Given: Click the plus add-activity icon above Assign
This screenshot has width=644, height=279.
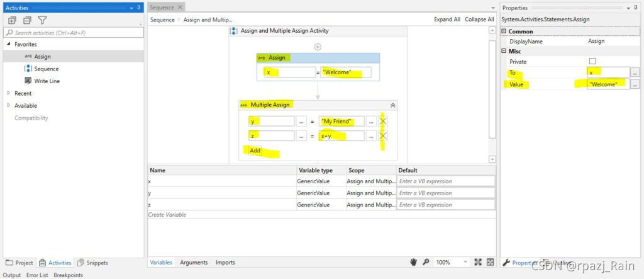Looking at the screenshot, I should (318, 47).
